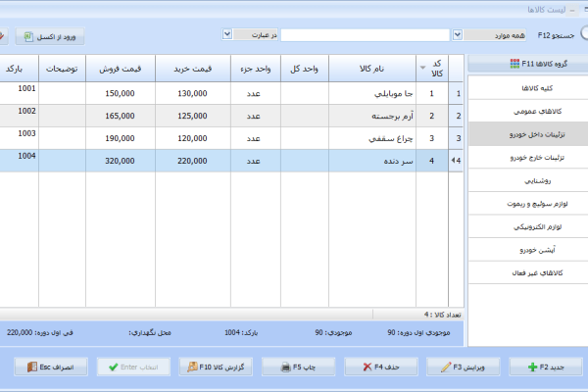Click purchase price 130,000 cell
The height and width of the screenshot is (392, 588).
click(193, 93)
